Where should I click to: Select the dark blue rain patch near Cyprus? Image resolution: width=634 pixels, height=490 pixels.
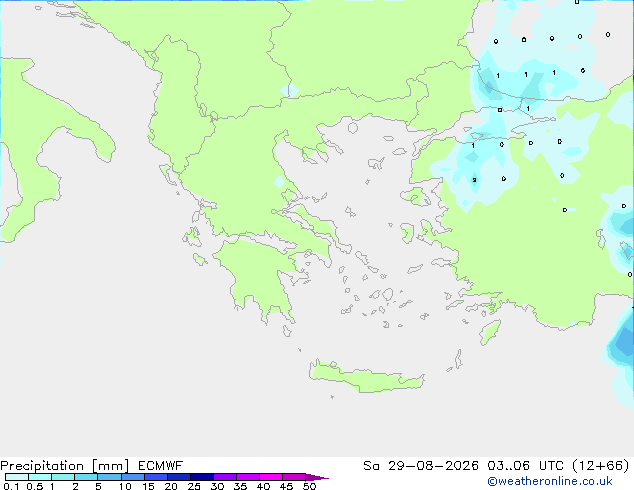621,342
